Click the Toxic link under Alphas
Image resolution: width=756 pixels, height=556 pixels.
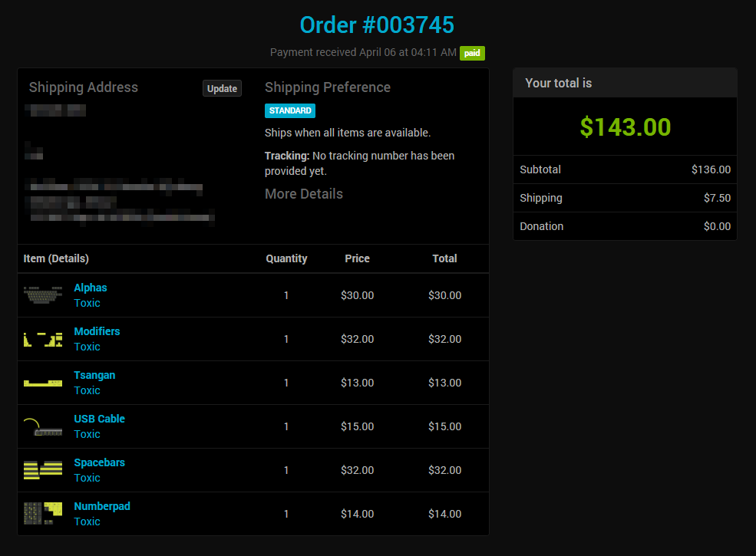pyautogui.click(x=87, y=303)
